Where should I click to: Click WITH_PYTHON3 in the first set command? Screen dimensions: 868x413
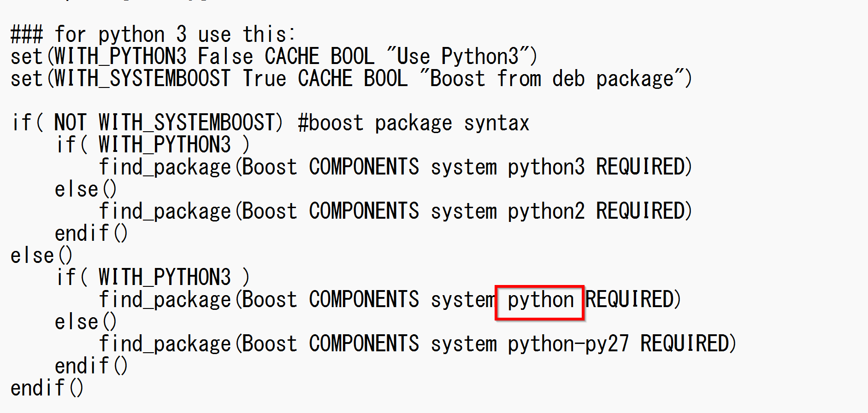[x=120, y=57]
